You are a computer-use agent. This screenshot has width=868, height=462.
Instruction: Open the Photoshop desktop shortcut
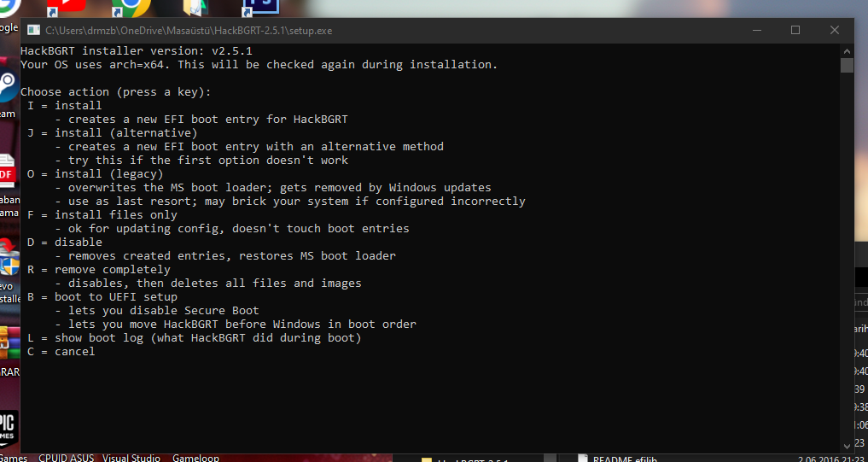[x=260, y=7]
